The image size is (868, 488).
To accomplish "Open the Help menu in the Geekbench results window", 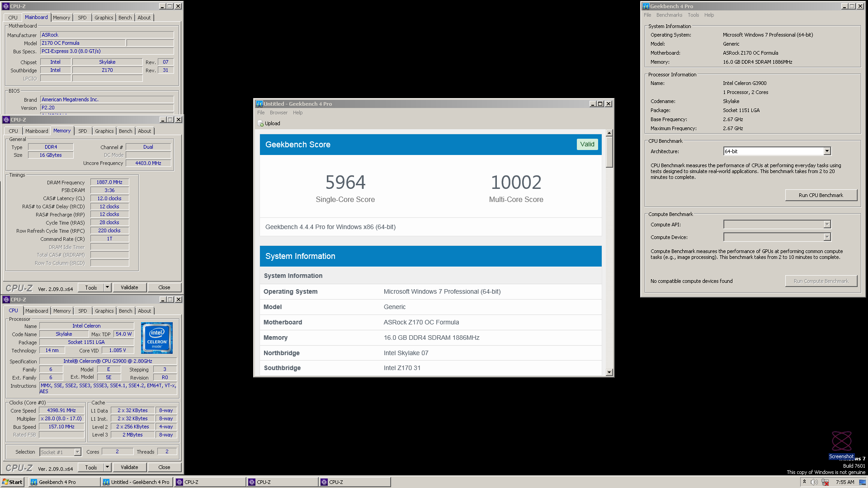I will point(297,113).
